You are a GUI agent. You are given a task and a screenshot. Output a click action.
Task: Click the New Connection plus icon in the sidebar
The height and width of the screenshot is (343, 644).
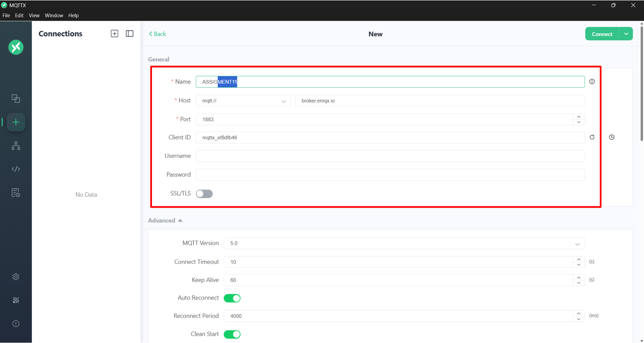pyautogui.click(x=16, y=122)
